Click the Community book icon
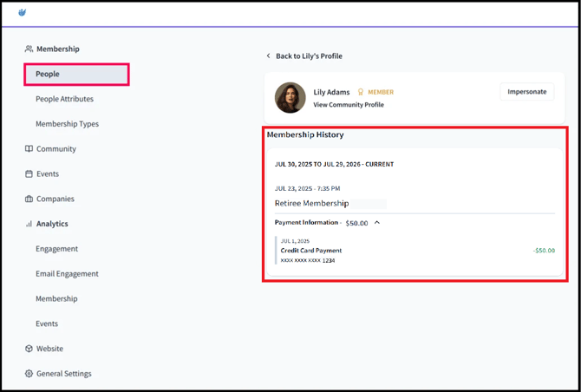581x392 pixels. (x=29, y=149)
